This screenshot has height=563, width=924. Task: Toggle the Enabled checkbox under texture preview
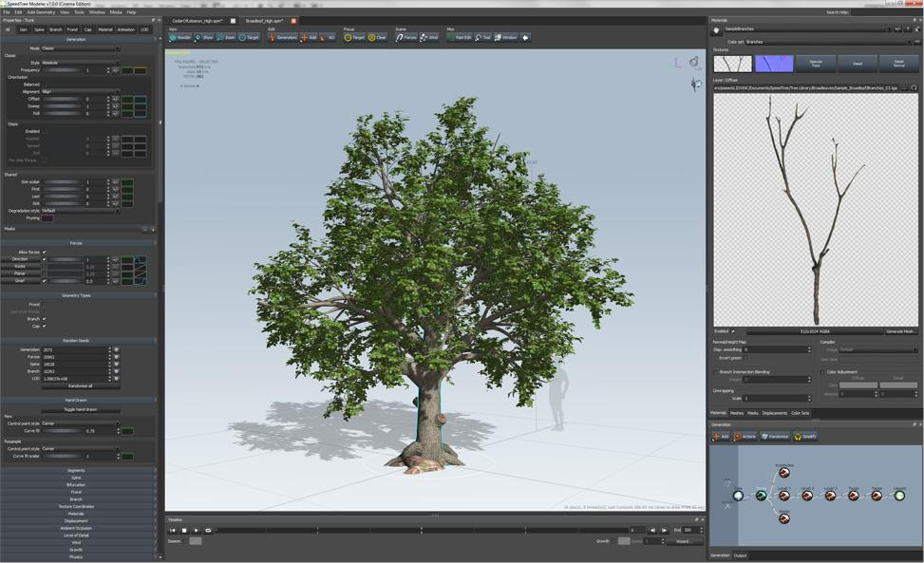733,331
